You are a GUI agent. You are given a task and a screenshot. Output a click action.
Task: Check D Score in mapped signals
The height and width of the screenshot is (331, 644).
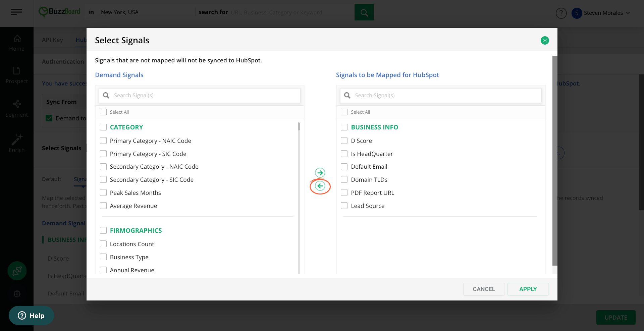point(344,141)
